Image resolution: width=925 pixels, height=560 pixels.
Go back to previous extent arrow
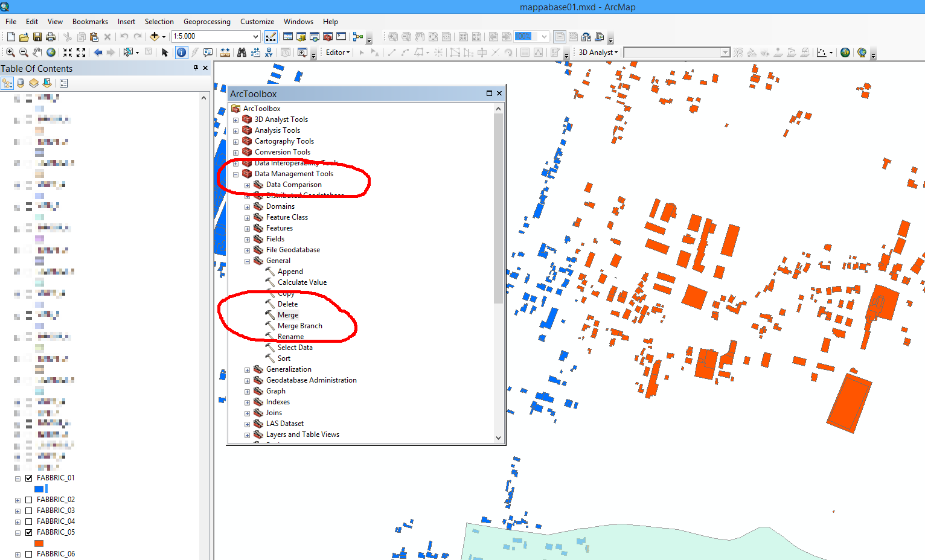click(x=98, y=52)
